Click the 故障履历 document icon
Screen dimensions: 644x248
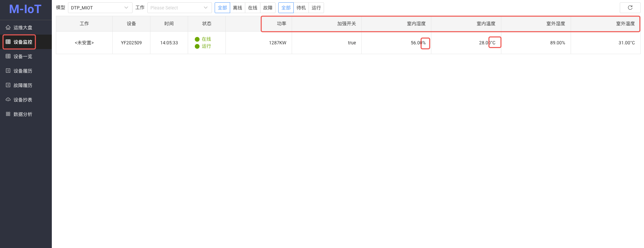[8, 85]
